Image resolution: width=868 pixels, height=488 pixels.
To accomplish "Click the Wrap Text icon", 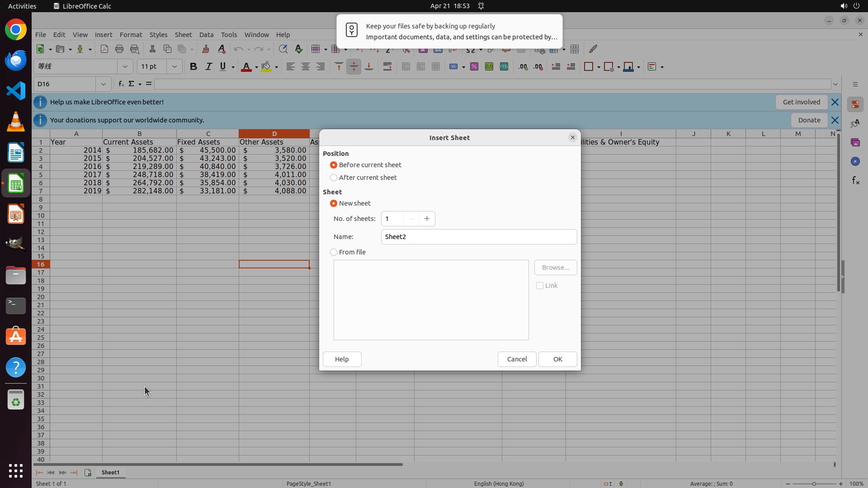I will tap(387, 67).
